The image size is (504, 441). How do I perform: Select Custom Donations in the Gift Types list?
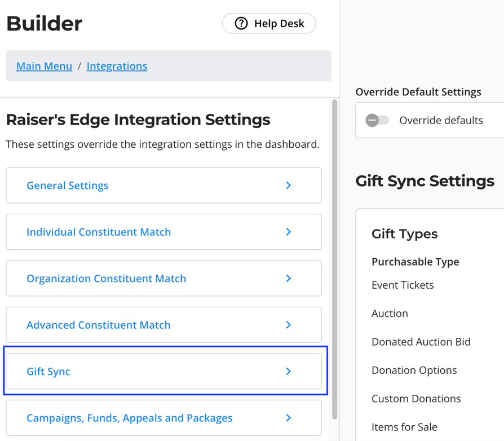416,398
